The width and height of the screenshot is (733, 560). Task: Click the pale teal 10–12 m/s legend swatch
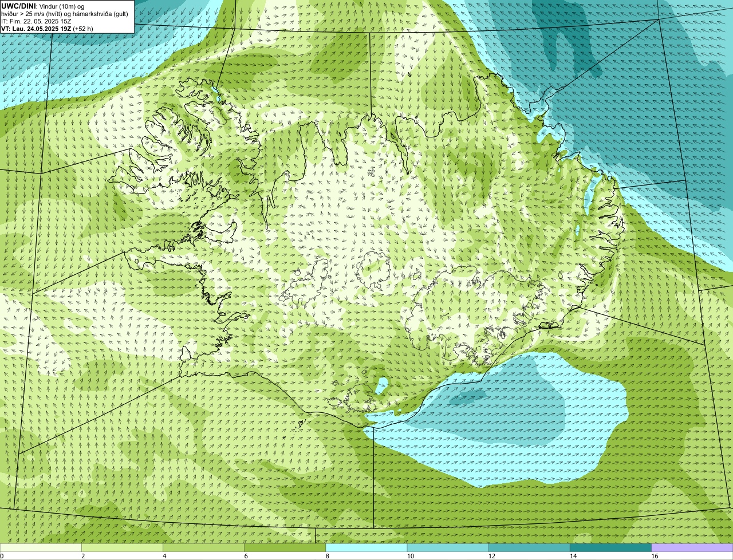[x=448, y=547]
